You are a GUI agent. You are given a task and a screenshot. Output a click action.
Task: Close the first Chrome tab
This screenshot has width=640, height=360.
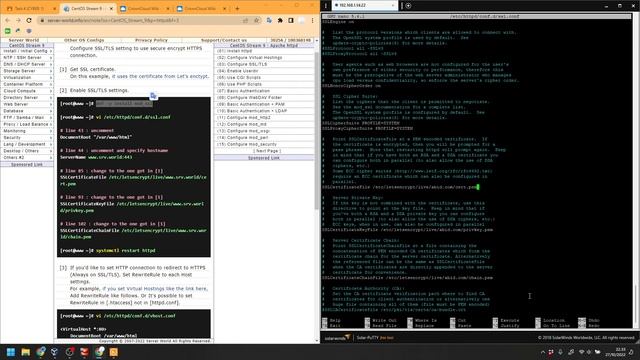click(x=54, y=8)
